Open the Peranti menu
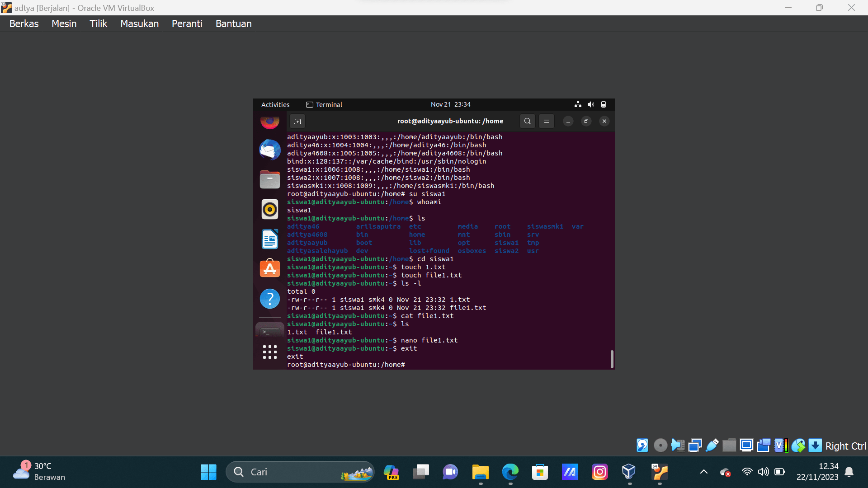This screenshot has width=868, height=488. pos(187,23)
